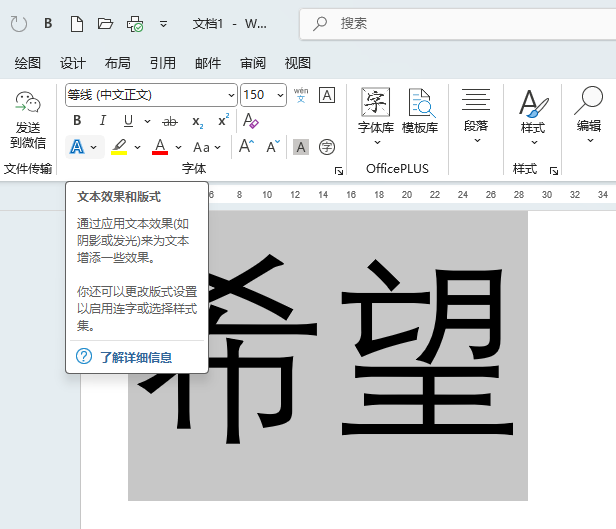The height and width of the screenshot is (529, 616).
Task: Expand text effects dropdown arrow
Action: click(x=94, y=148)
